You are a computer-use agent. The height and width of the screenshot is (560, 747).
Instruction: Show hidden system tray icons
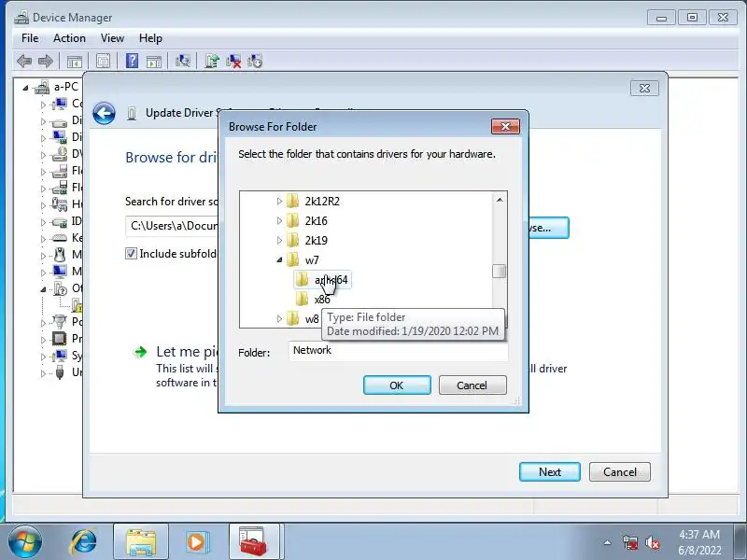pos(608,542)
